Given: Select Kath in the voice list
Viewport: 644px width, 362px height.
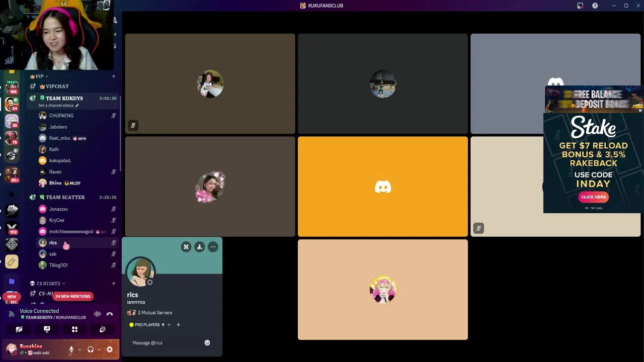Looking at the screenshot, I should click(x=77, y=149).
